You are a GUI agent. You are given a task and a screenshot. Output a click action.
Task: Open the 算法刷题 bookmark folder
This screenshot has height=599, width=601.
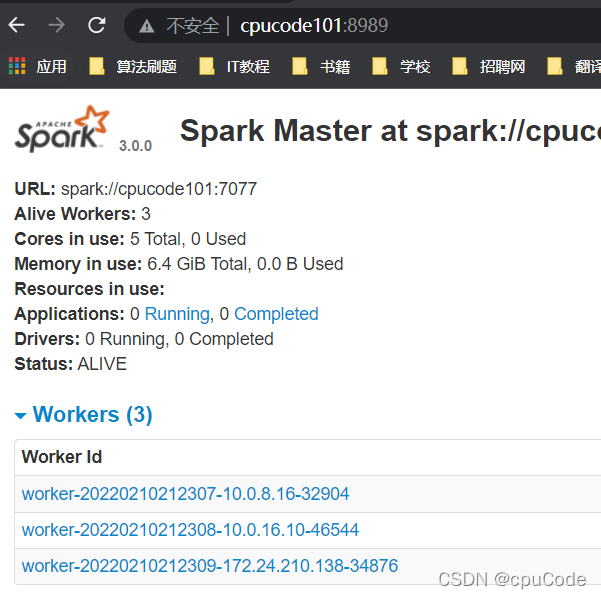point(133,66)
